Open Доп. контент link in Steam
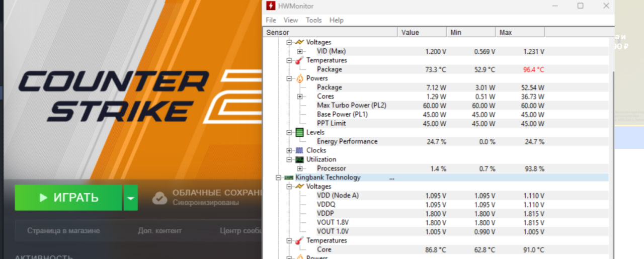Screen dimensions: 644x259 pyautogui.click(x=159, y=231)
